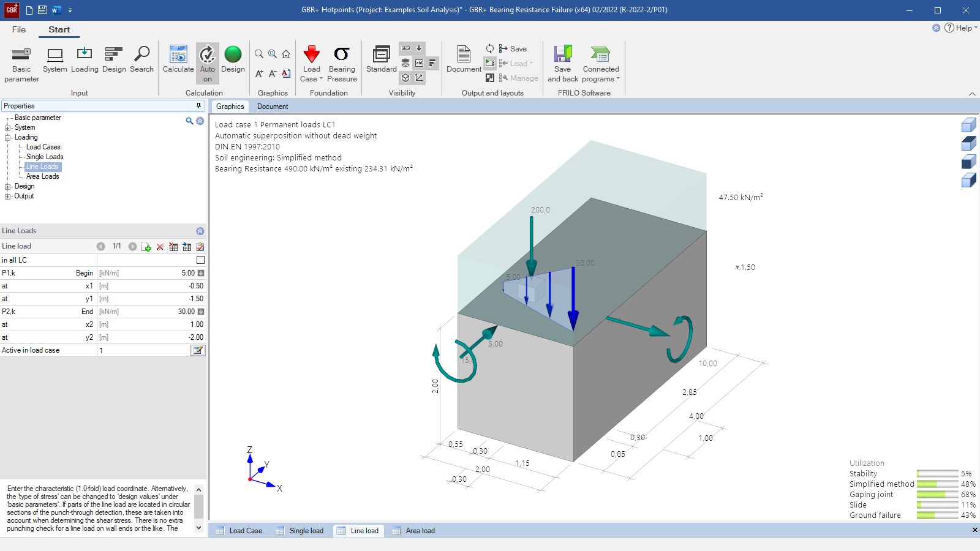Enable the 'in all LC' checkbox

click(x=200, y=260)
